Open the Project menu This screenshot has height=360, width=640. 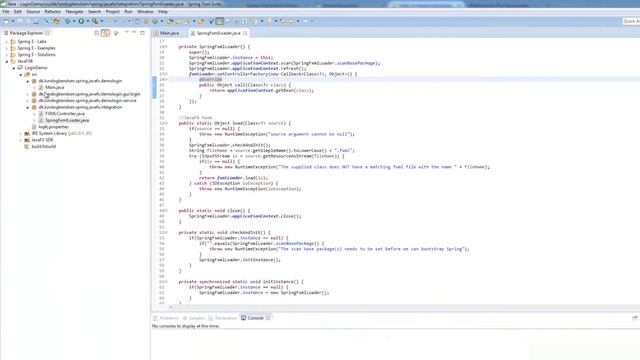coord(113,12)
